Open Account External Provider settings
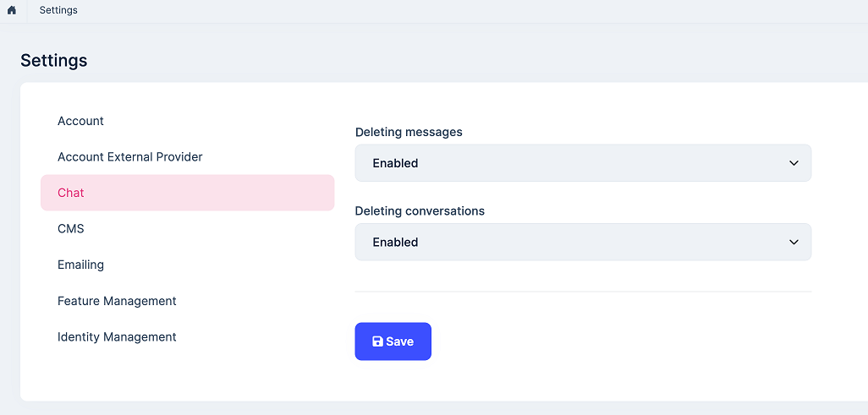 click(x=129, y=157)
